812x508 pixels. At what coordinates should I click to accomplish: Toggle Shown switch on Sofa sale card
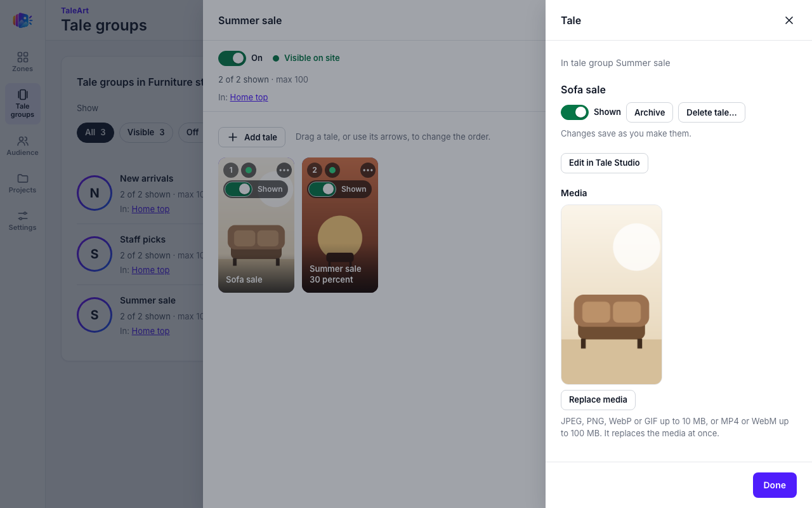point(239,189)
